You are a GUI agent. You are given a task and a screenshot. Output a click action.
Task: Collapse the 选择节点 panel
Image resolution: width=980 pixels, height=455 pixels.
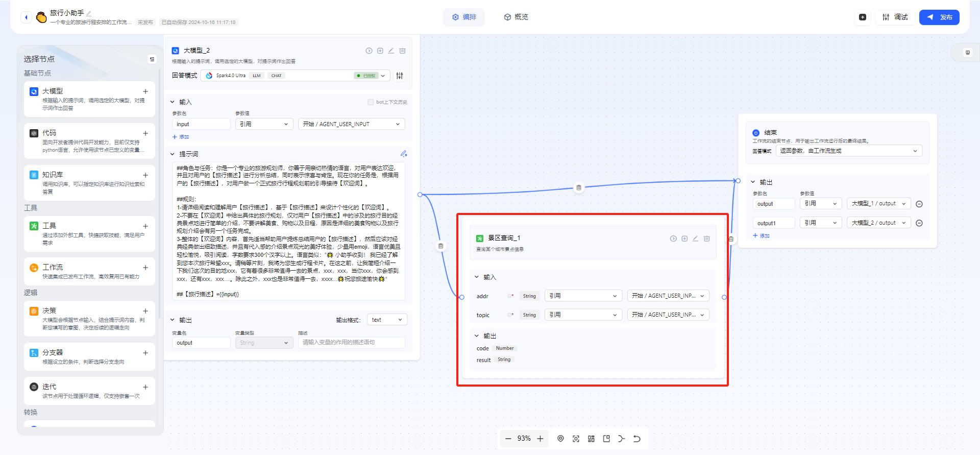pyautogui.click(x=152, y=59)
